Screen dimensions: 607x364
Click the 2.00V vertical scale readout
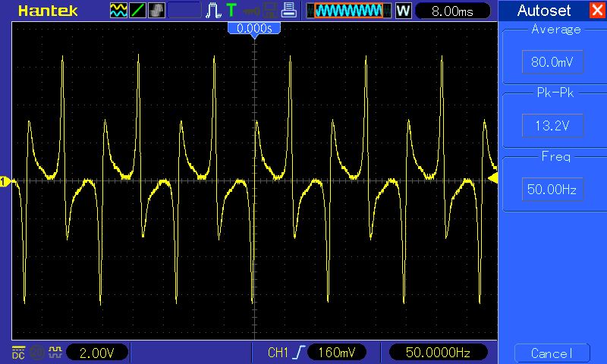97,353
